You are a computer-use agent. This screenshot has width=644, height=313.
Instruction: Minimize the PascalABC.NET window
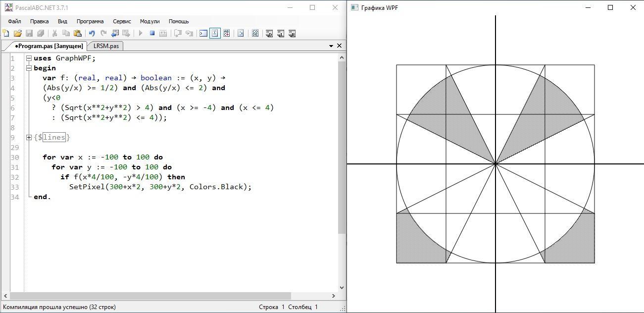pos(290,7)
